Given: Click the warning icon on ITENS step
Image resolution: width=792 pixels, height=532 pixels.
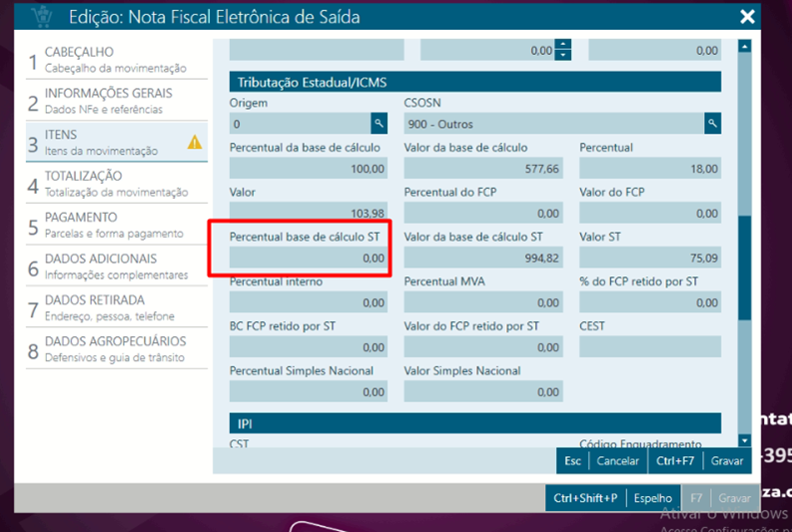Looking at the screenshot, I should tap(195, 142).
